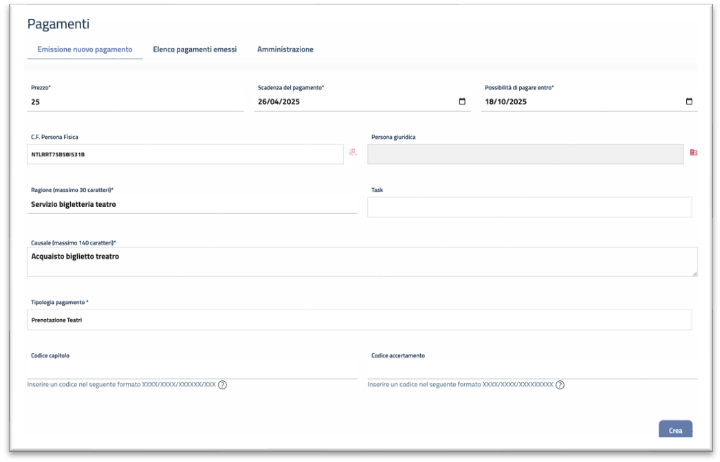Focus the Codice accertamento field
The height and width of the screenshot is (462, 720).
point(531,369)
